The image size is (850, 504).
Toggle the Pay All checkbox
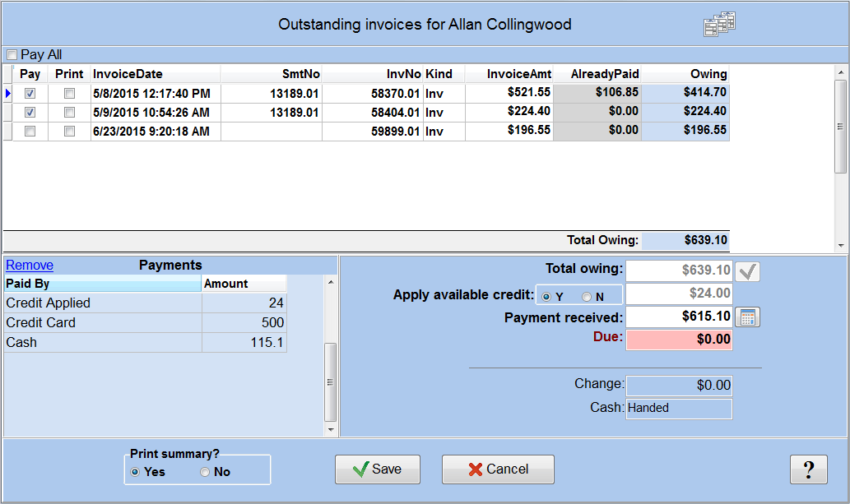[12, 55]
